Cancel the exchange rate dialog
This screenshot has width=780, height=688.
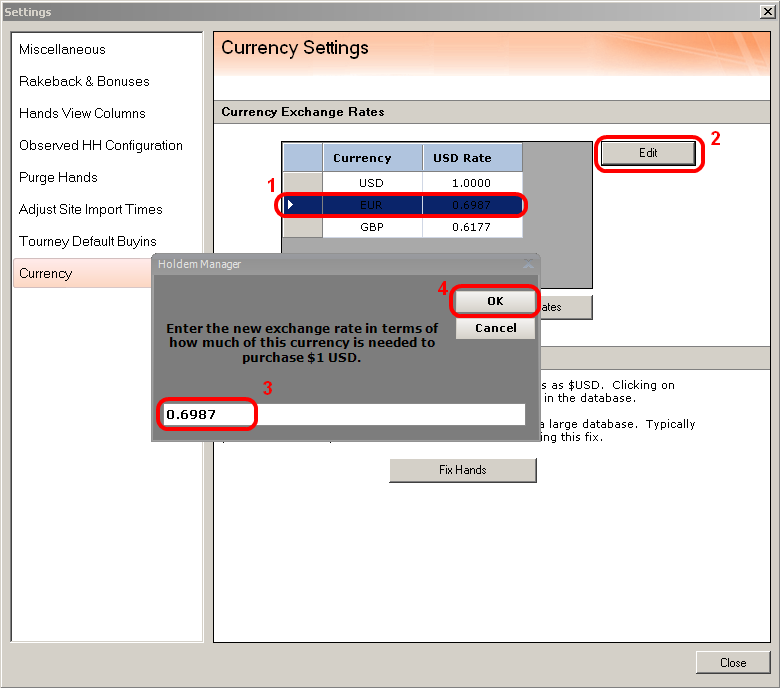[495, 328]
